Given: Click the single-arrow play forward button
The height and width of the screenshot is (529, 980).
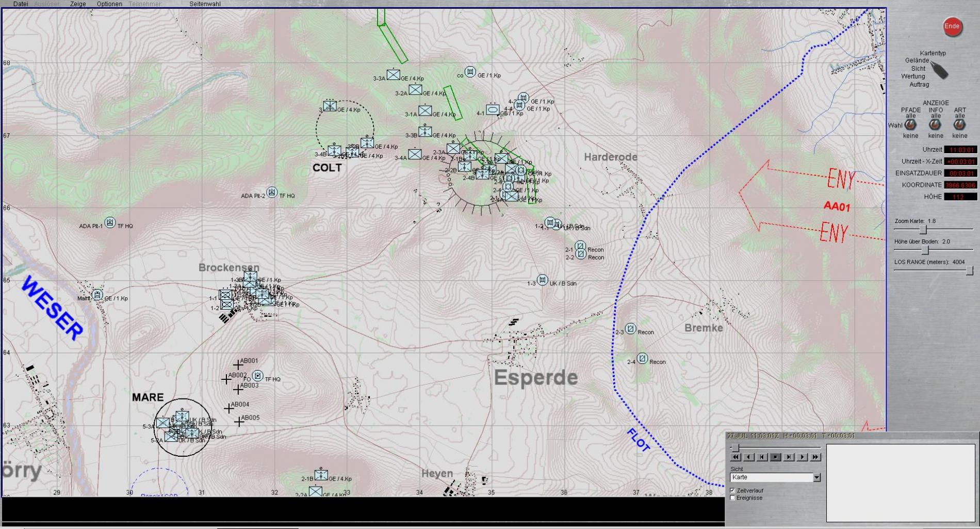Looking at the screenshot, I should coord(802,457).
